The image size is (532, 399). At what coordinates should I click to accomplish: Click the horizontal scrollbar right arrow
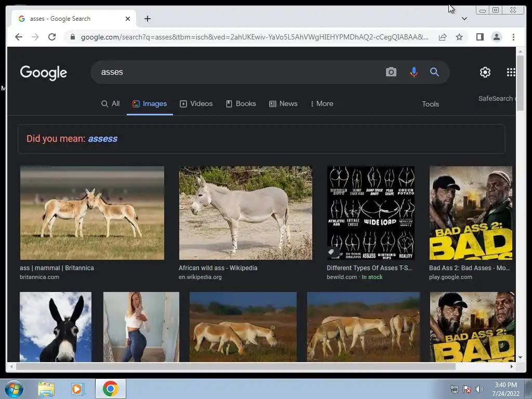click(x=512, y=366)
